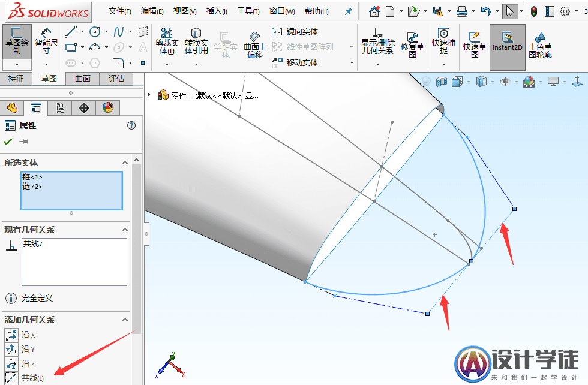Select the spline sketch tool
Screen dimensions: 588x385
point(119,32)
